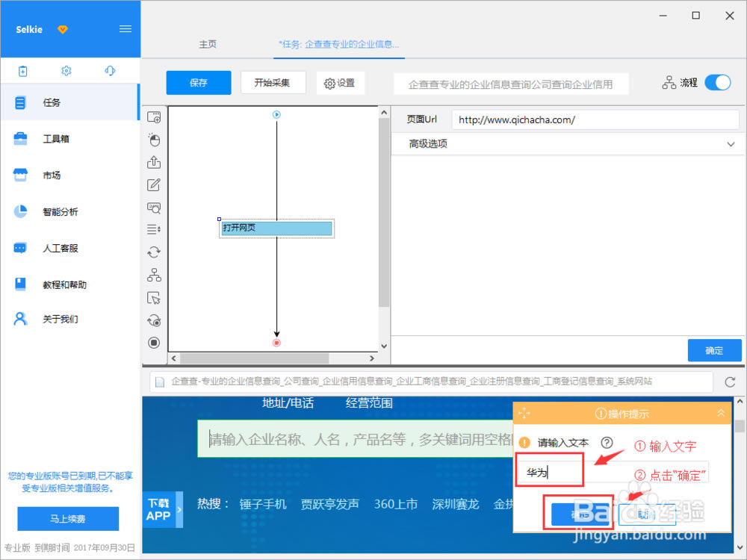The image size is (747, 560).
Task: Click the 深圳赛龙 hot search link
Action: click(456, 504)
